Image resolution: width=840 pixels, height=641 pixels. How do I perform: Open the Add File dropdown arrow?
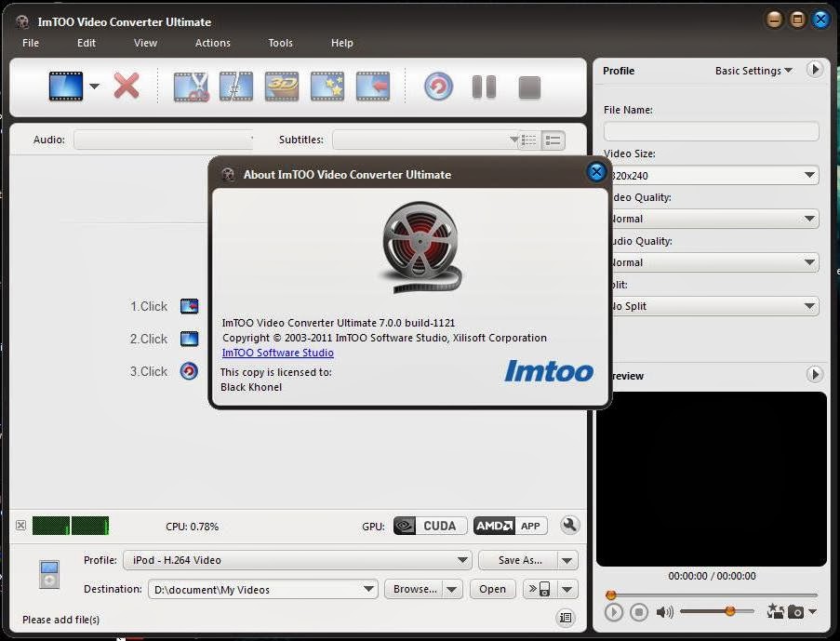(94, 87)
